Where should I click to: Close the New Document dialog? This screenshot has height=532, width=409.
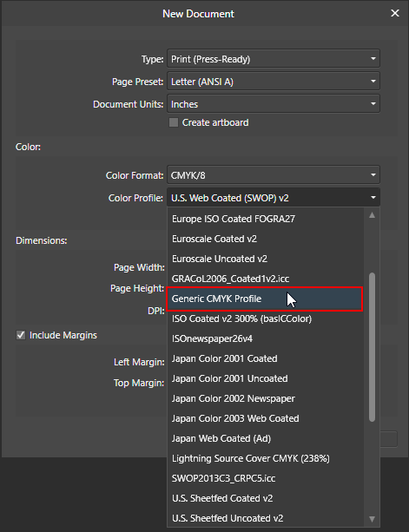pyautogui.click(x=395, y=13)
